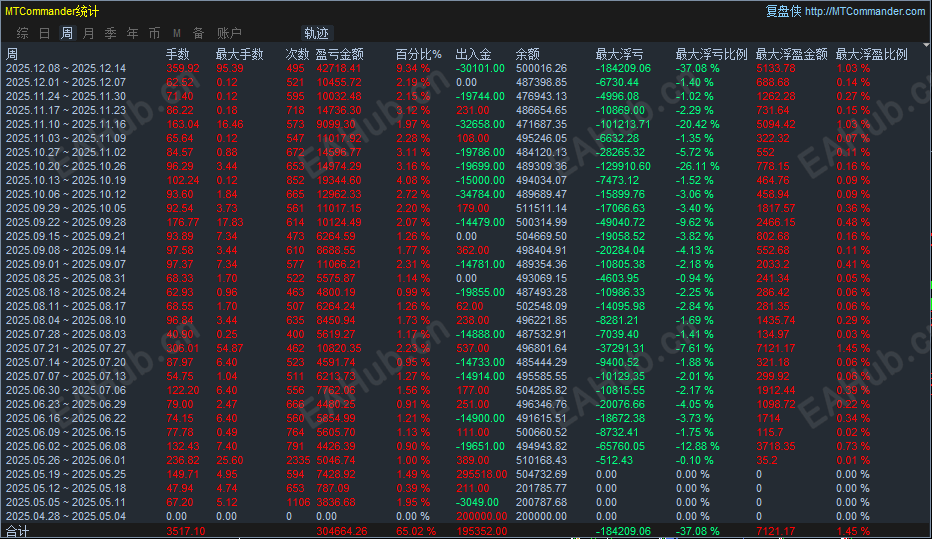
Task: Click the 复盘侠 title text
Action: [783, 11]
